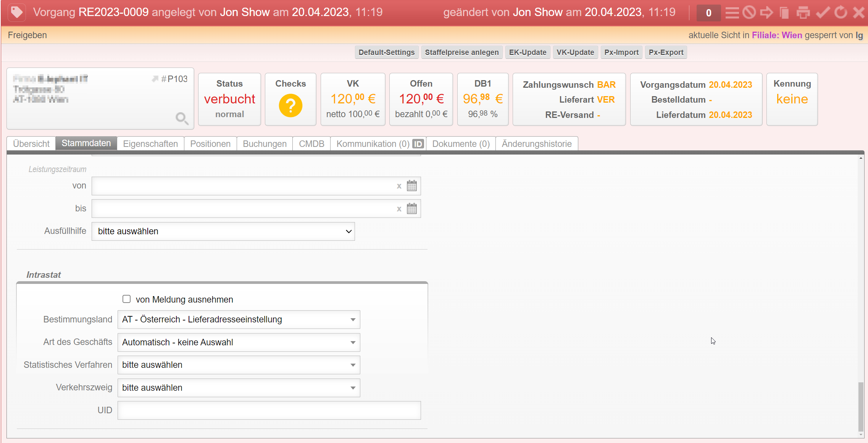Click the checkmark confirm icon

823,13
